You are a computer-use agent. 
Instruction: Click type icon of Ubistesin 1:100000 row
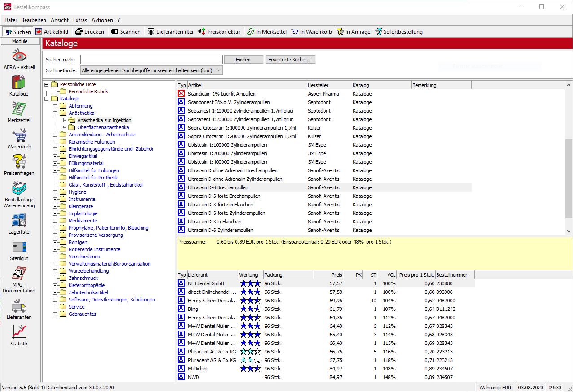181,145
